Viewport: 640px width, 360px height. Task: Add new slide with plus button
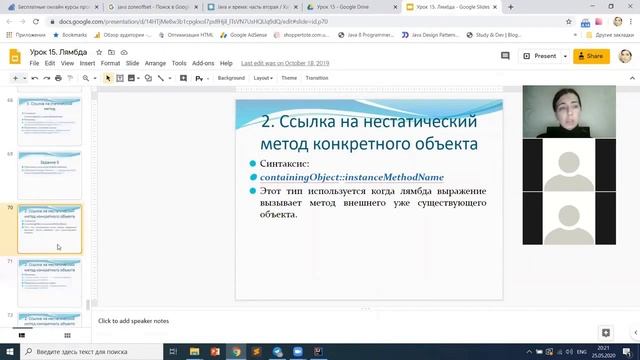coord(16,78)
